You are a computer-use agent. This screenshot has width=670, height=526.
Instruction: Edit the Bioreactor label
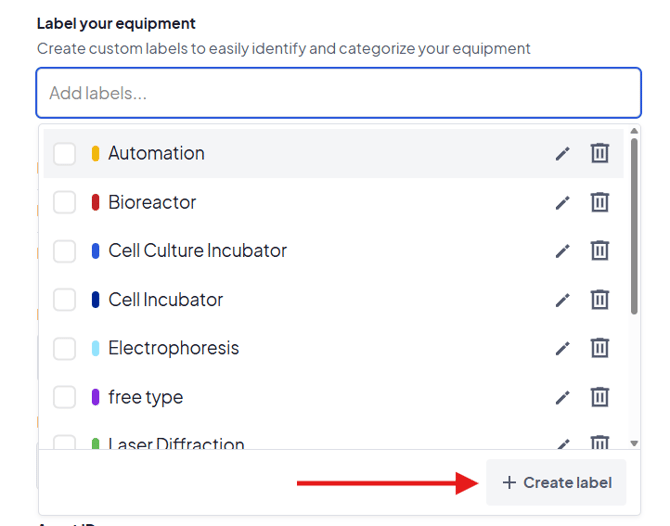563,203
